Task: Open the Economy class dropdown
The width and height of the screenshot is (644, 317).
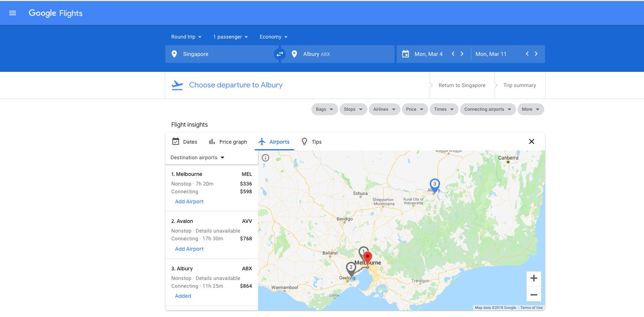Action: click(x=274, y=37)
